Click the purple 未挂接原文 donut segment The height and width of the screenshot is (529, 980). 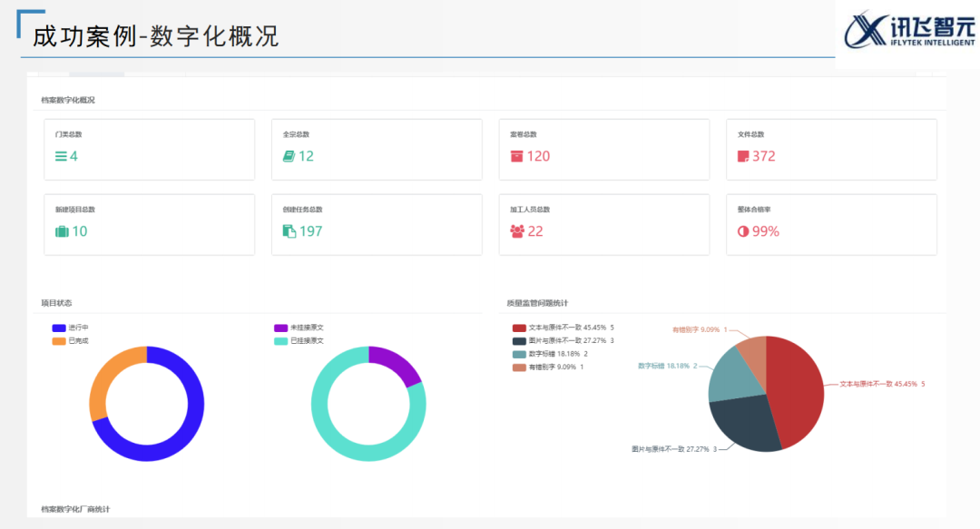click(399, 364)
